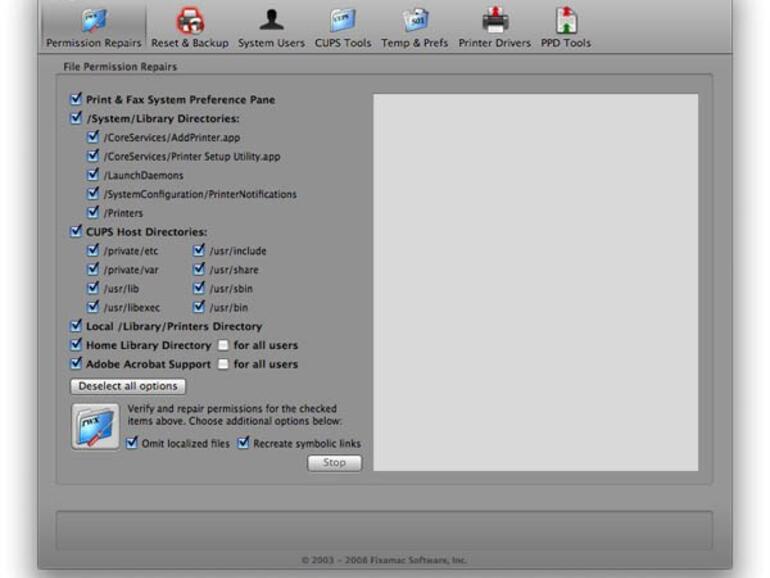Open the PPD Tools icon
The height and width of the screenshot is (578, 770).
coord(566,20)
